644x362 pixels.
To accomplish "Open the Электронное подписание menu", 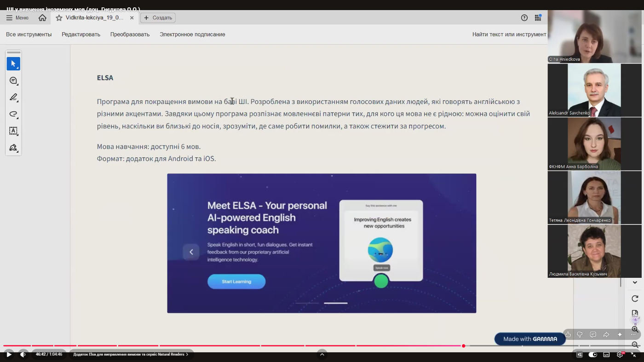I will 192,34.
